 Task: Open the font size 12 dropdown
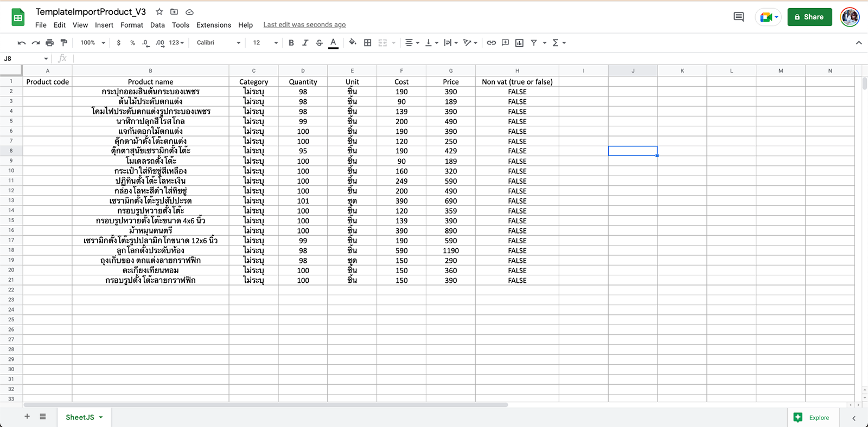[x=265, y=43]
